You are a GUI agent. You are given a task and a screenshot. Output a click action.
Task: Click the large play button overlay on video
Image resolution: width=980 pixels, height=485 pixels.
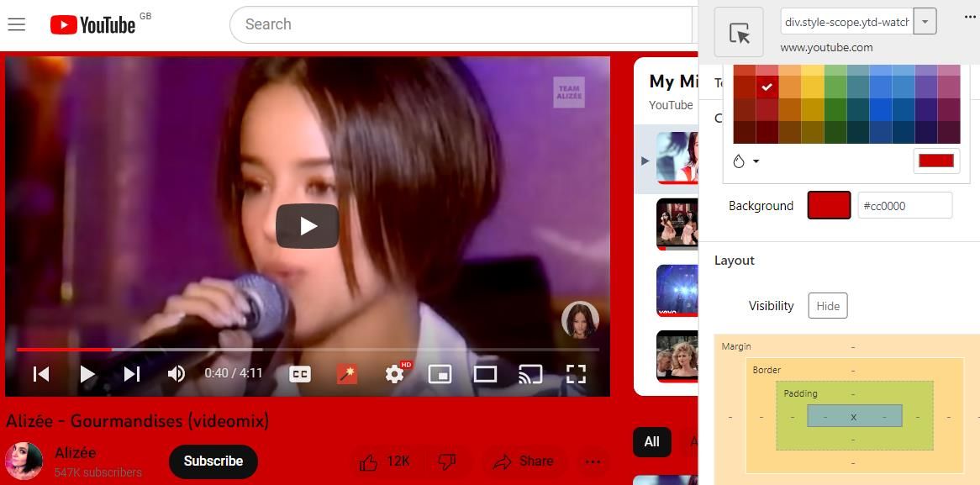(x=308, y=225)
